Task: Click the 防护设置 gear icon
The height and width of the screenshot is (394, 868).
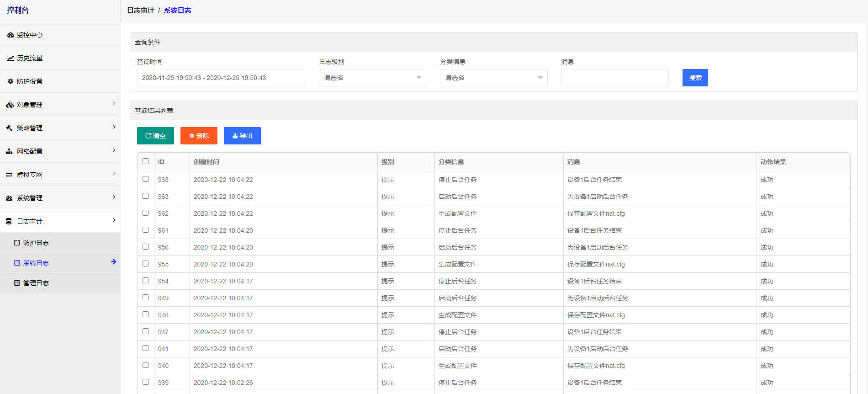Action: tap(11, 81)
